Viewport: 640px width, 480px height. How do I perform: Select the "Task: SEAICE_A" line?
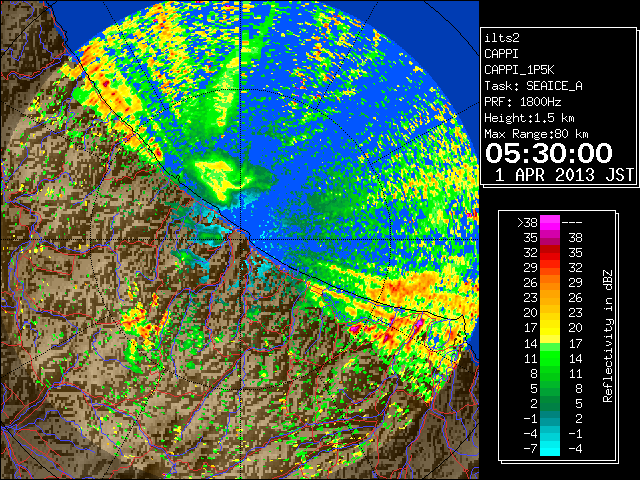tap(533, 86)
